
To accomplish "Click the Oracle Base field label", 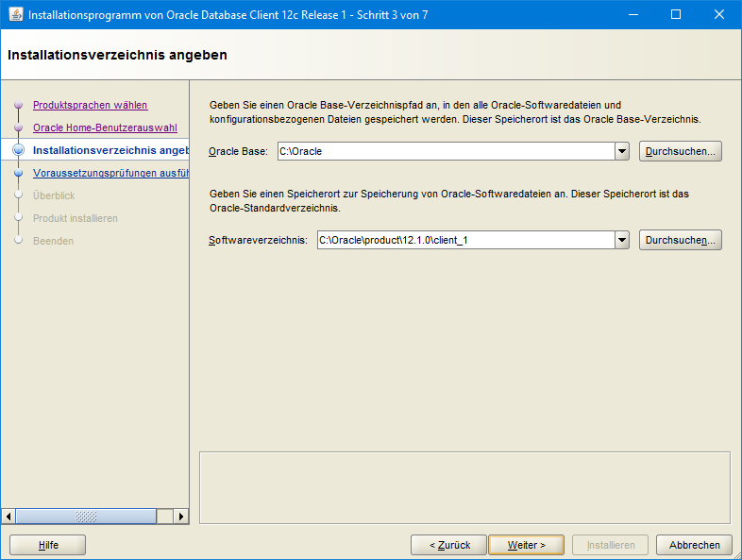I will [238, 151].
